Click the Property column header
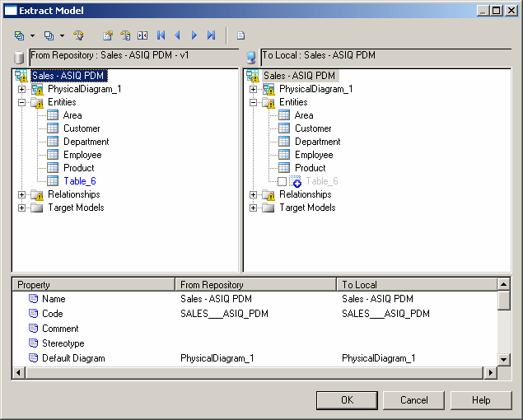The width and height of the screenshot is (523, 420). click(x=94, y=285)
